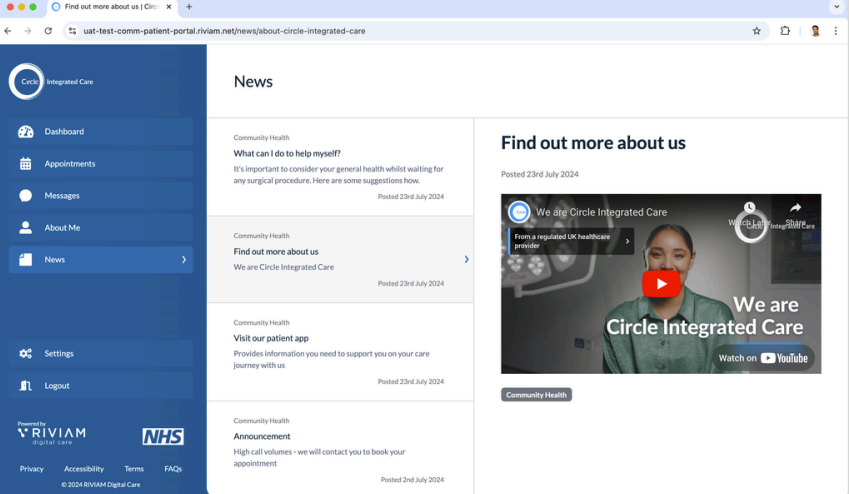Click the Appointments calendar icon
This screenshot has width=849, height=494.
(x=26, y=164)
